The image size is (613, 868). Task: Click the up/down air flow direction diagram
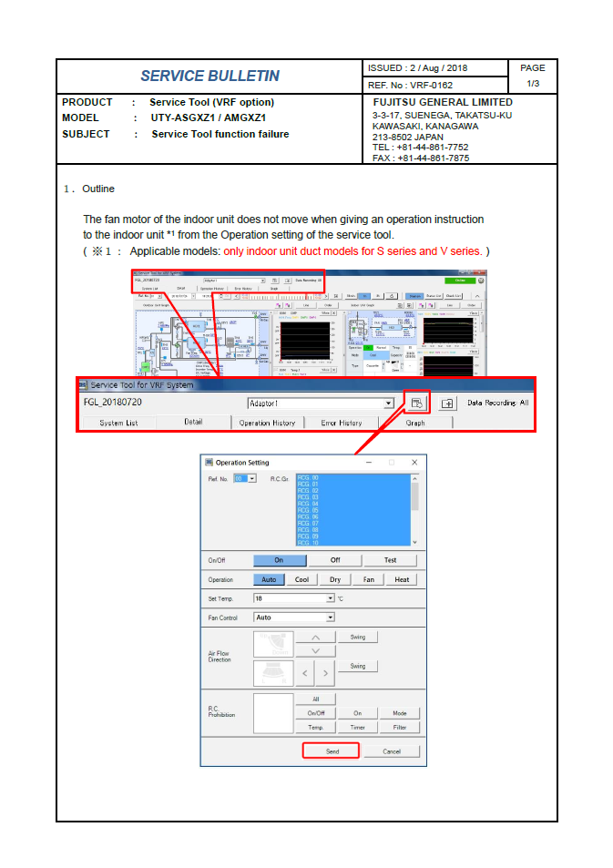(x=273, y=644)
